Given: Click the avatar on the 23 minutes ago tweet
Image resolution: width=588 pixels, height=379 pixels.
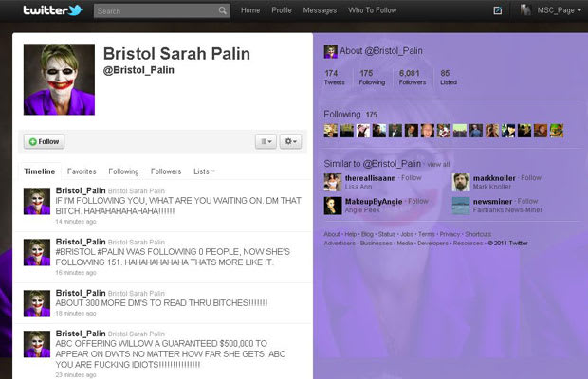Looking at the screenshot, I should click(x=37, y=344).
